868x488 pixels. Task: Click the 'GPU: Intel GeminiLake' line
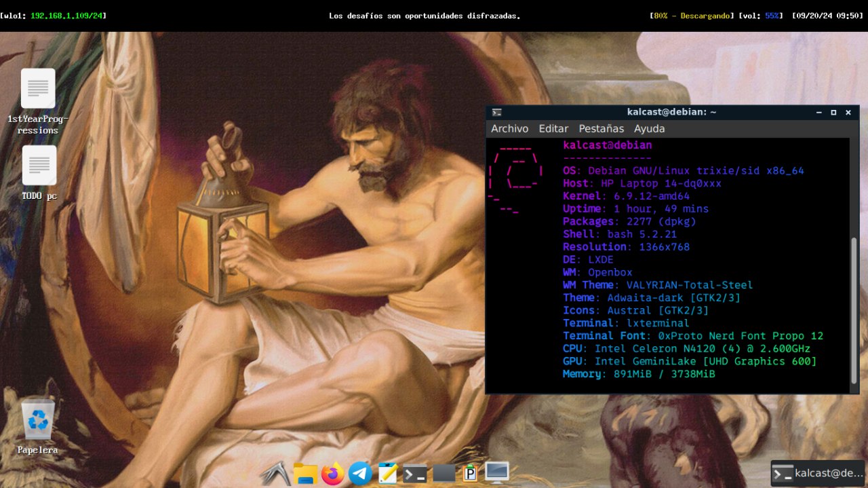click(x=690, y=361)
